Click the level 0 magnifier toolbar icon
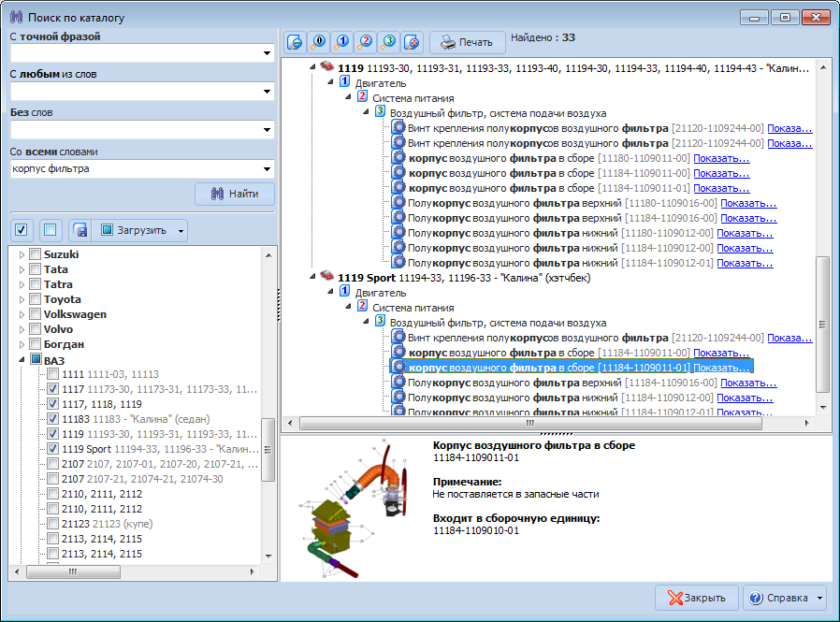This screenshot has width=840, height=622. pos(318,42)
